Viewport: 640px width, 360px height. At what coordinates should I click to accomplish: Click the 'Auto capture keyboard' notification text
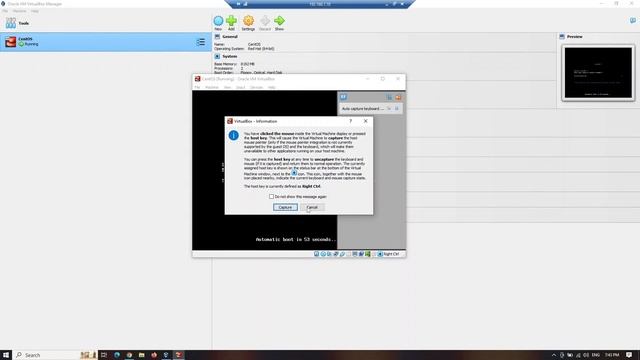coord(362,109)
